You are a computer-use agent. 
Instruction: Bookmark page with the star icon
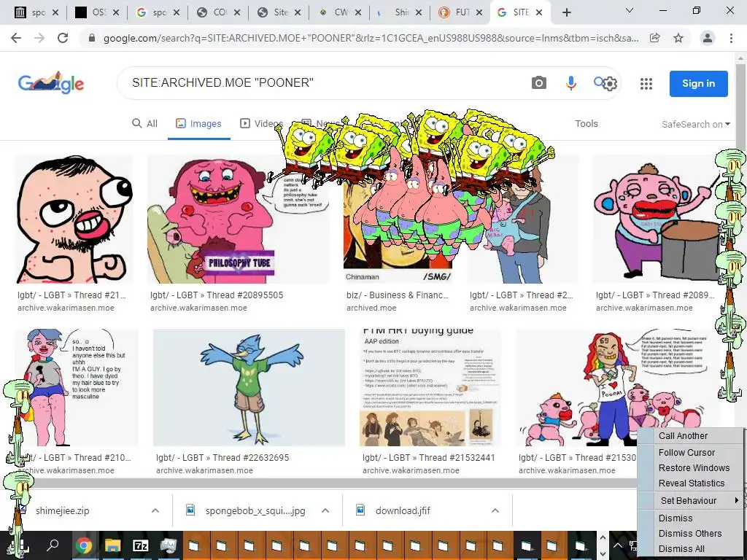678,38
